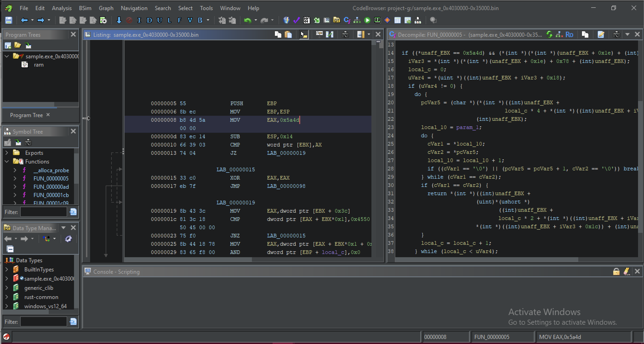This screenshot has height=344, width=644.
Task: Go to previous location with the back arrow
Action: click(24, 20)
